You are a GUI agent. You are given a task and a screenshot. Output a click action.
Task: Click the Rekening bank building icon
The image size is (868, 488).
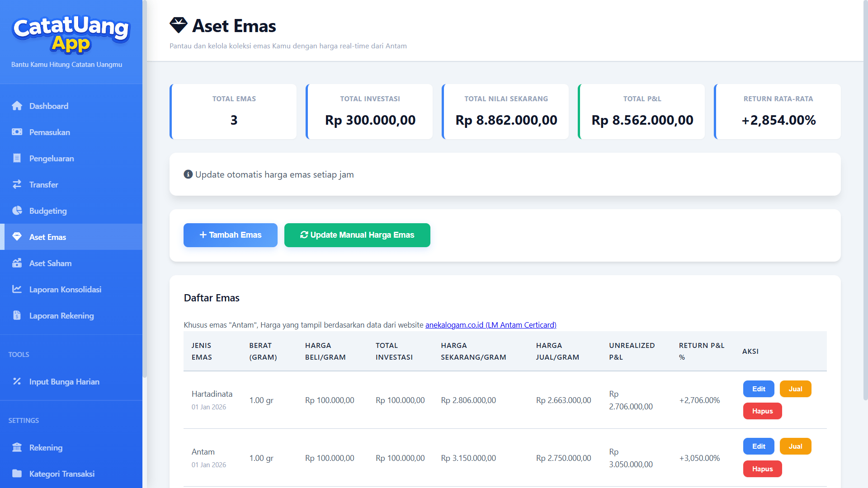coord(17,447)
